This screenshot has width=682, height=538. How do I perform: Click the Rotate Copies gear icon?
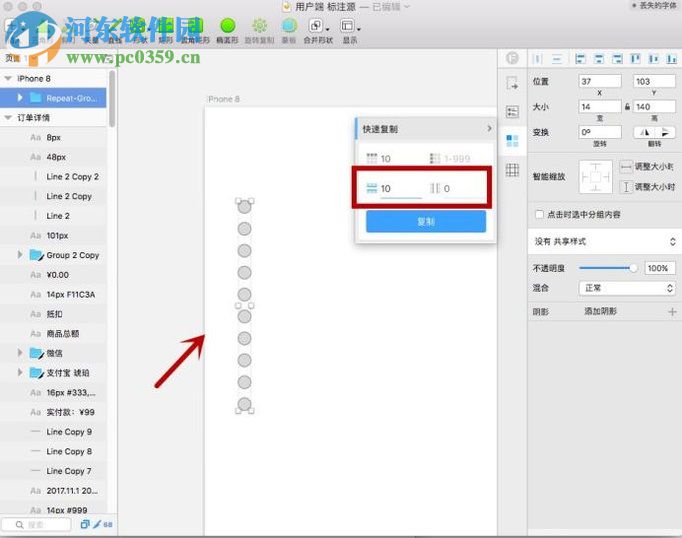[259, 26]
